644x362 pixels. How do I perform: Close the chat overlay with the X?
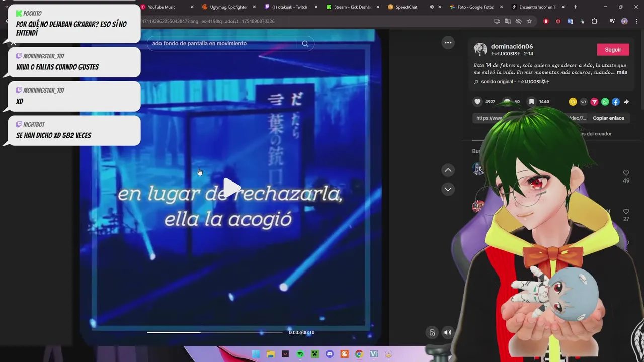click(x=14, y=43)
